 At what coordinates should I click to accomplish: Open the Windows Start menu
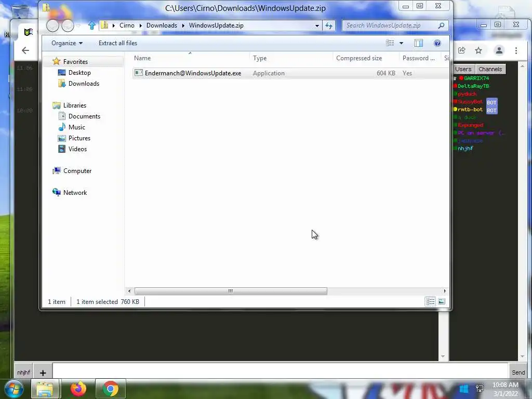tap(14, 389)
